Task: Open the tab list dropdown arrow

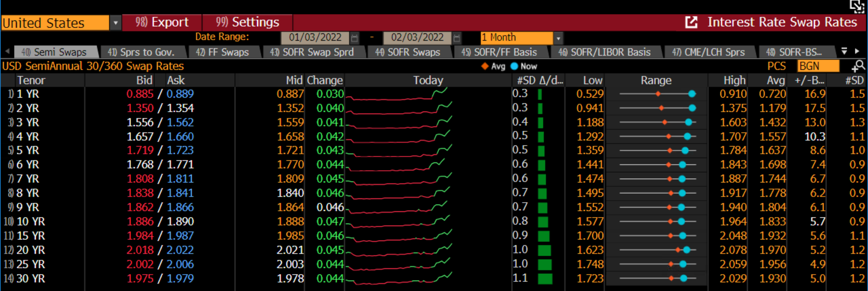Action: coord(844,51)
